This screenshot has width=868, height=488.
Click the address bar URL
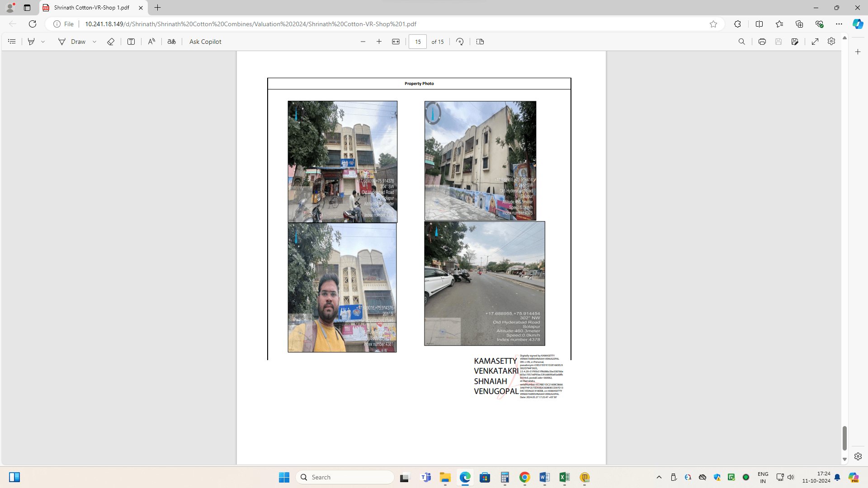(250, 24)
